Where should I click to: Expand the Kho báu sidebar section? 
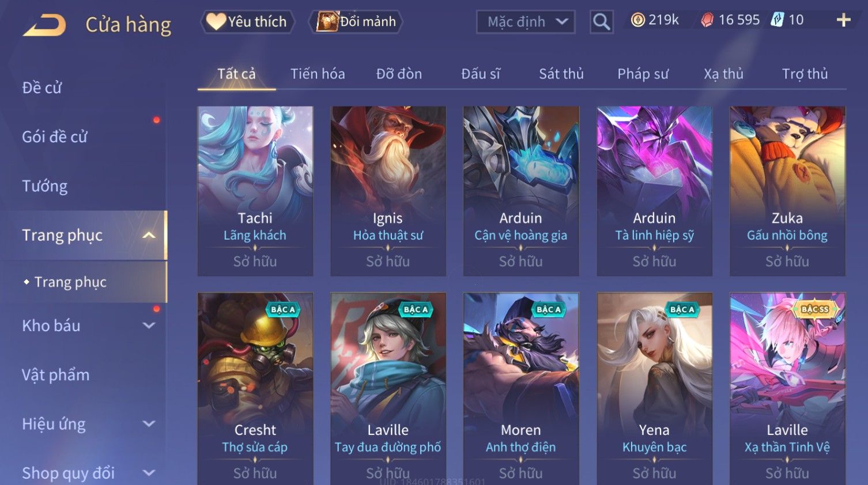[x=149, y=325]
